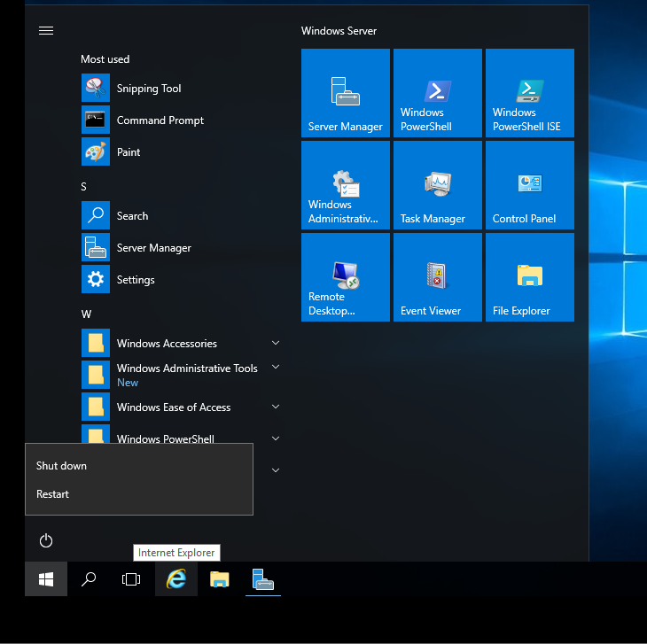The image size is (647, 644).
Task: Open the Windows Accessories folder
Action: coord(181,343)
